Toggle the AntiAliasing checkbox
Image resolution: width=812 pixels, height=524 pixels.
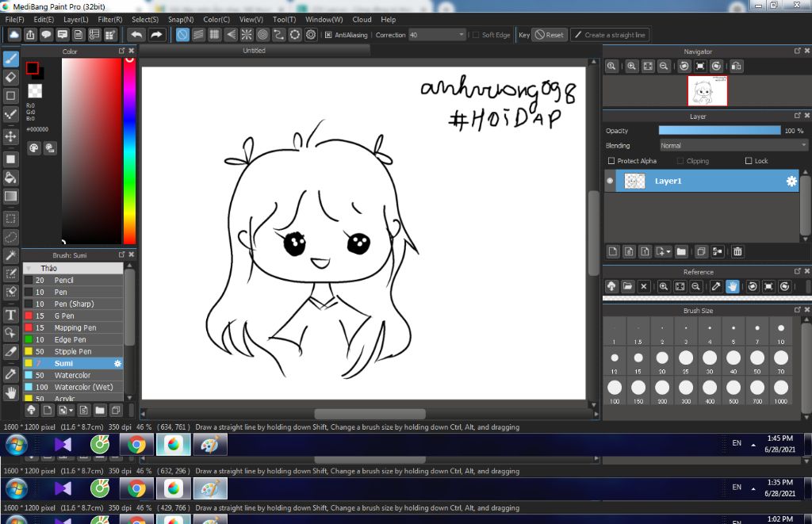[x=328, y=35]
